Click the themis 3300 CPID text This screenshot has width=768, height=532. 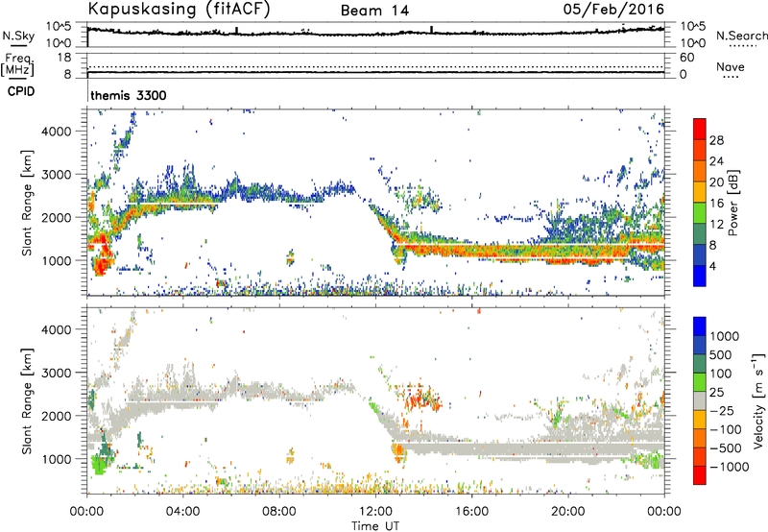coord(129,95)
